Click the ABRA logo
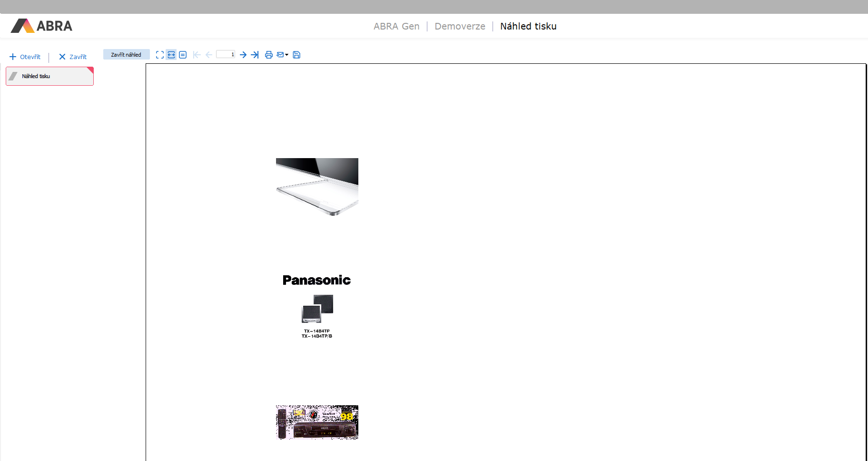This screenshot has width=868, height=461. [42, 26]
